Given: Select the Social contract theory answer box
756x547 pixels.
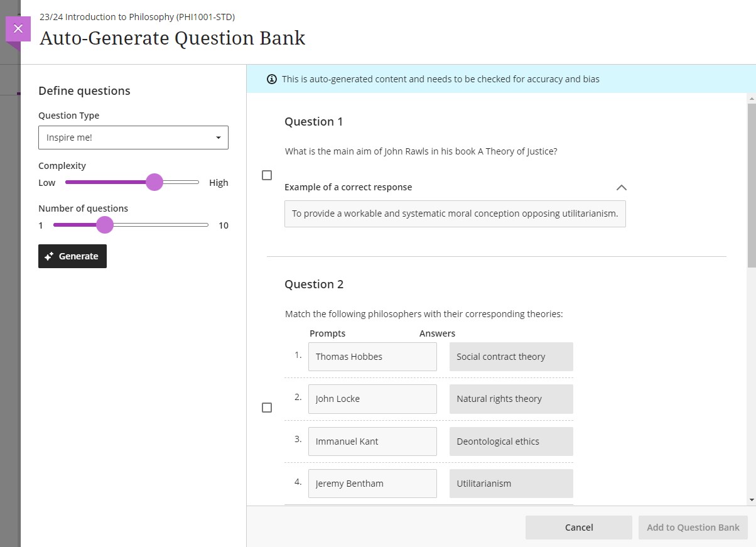Looking at the screenshot, I should click(510, 356).
